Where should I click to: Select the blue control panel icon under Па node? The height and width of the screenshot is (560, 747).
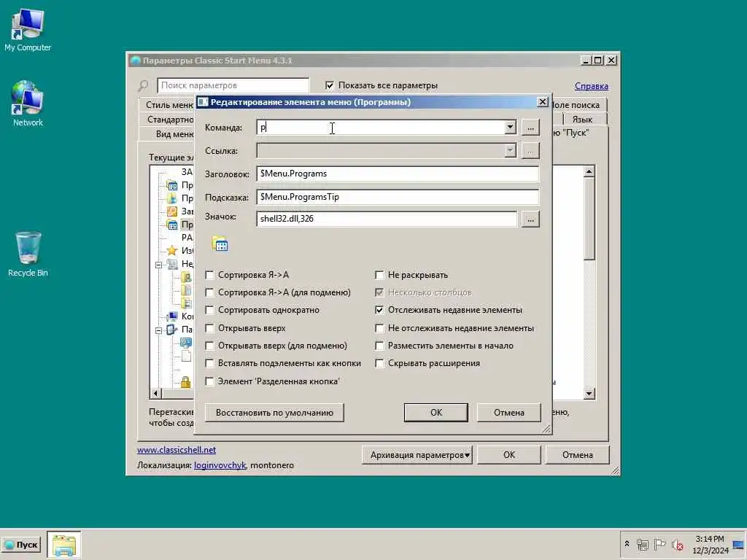(x=186, y=343)
